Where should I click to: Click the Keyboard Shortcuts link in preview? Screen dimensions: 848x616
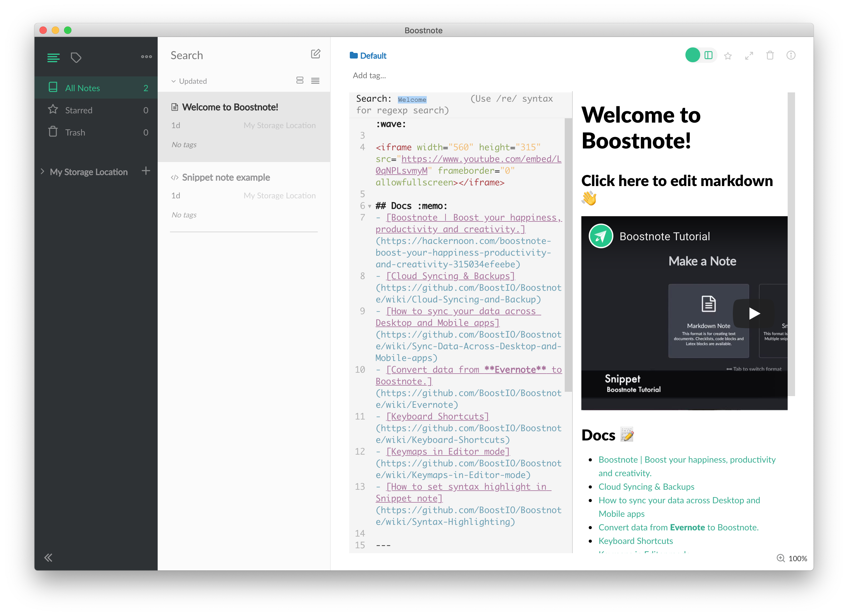[636, 541]
